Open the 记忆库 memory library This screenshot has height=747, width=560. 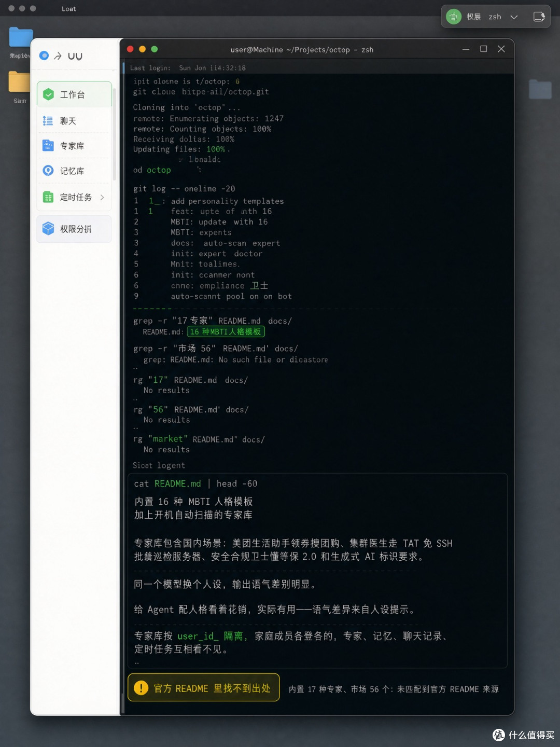click(74, 171)
